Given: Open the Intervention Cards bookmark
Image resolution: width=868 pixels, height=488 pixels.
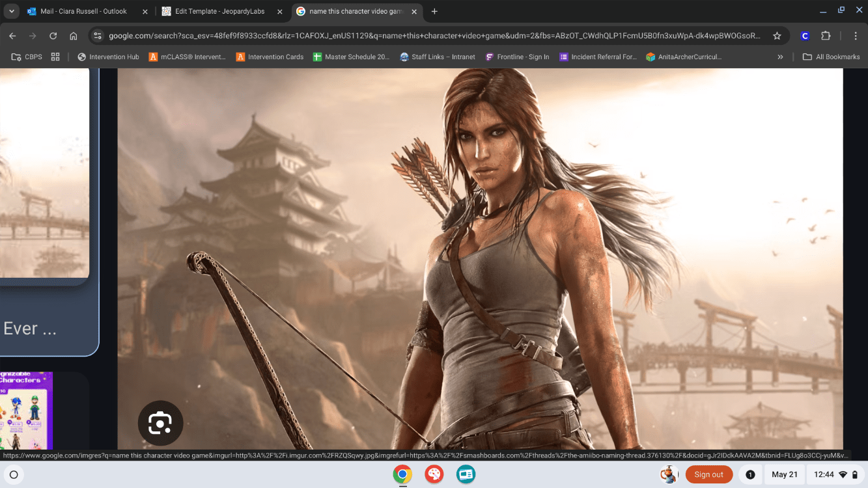Looking at the screenshot, I should point(270,57).
